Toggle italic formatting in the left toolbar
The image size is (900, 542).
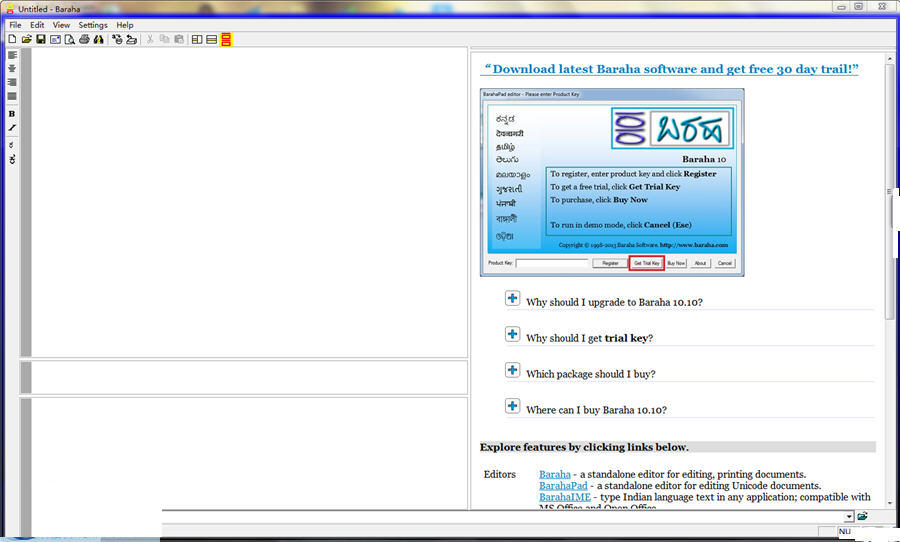(12, 128)
